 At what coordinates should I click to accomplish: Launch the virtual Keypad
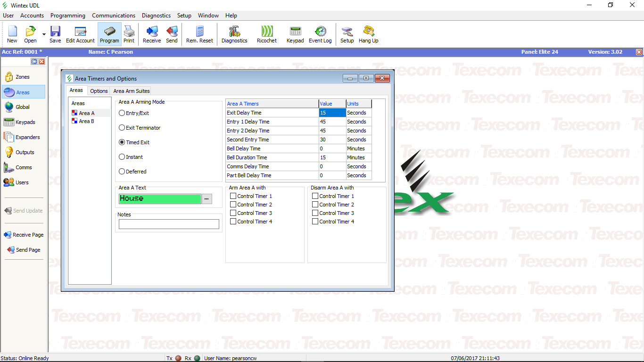[295, 34]
